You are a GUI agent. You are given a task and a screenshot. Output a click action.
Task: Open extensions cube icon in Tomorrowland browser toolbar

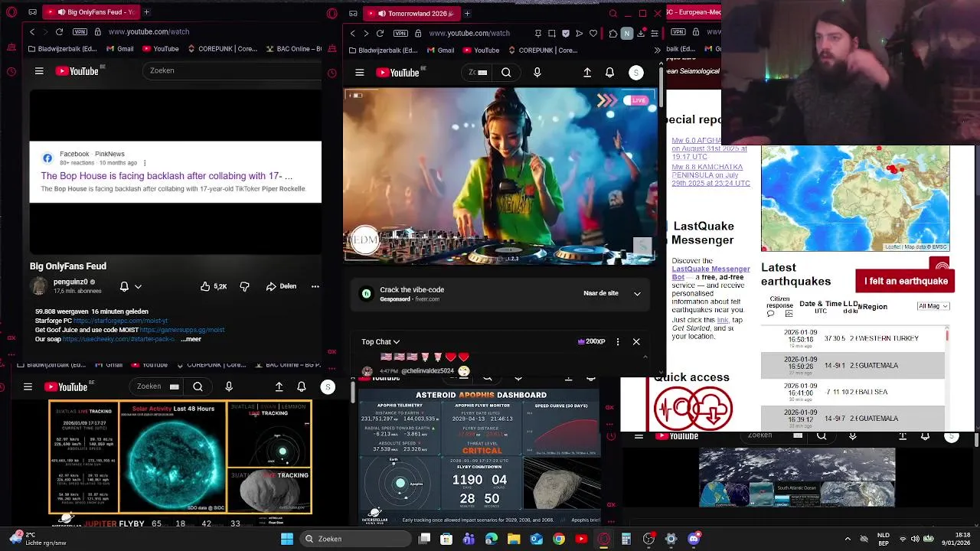pos(613,34)
